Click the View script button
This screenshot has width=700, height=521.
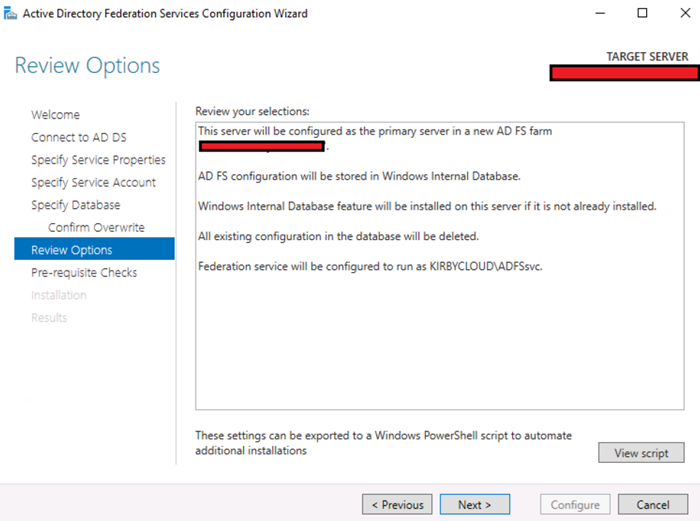tap(641, 453)
